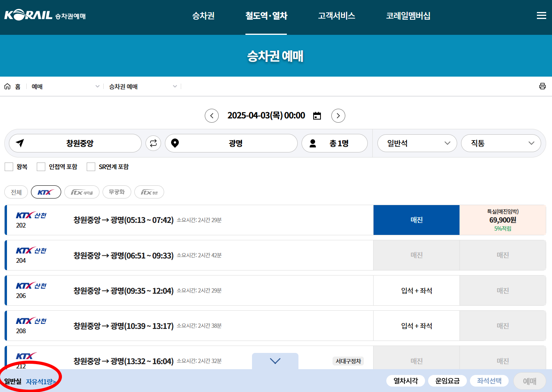Select the ITX 새마을 train filter

coord(82,192)
